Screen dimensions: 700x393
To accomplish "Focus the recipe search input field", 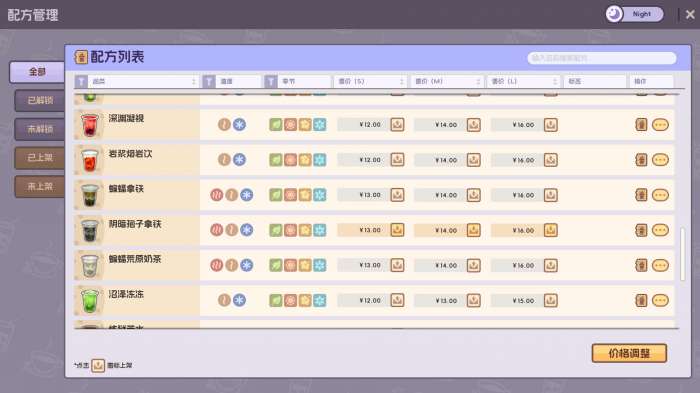I will point(601,58).
